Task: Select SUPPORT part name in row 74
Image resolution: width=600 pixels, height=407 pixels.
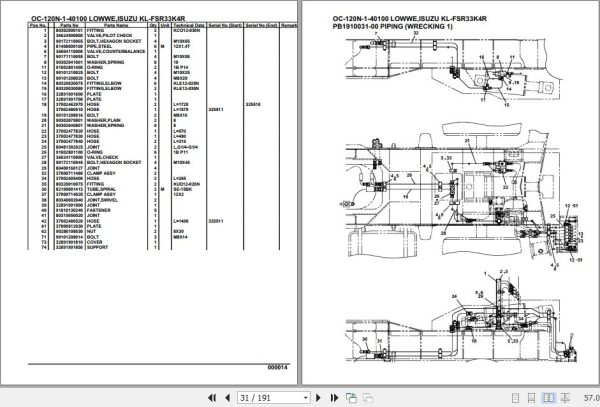Action: click(x=97, y=247)
